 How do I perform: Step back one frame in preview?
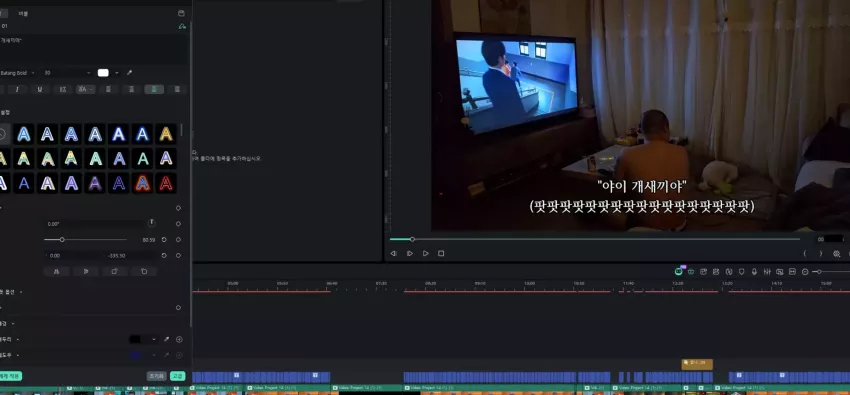pyautogui.click(x=394, y=254)
